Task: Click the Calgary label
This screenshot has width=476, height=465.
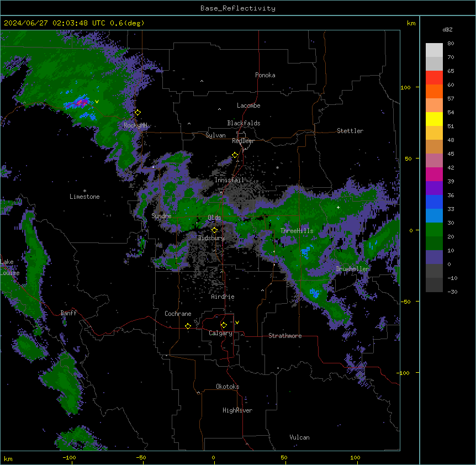Action: coord(221,333)
